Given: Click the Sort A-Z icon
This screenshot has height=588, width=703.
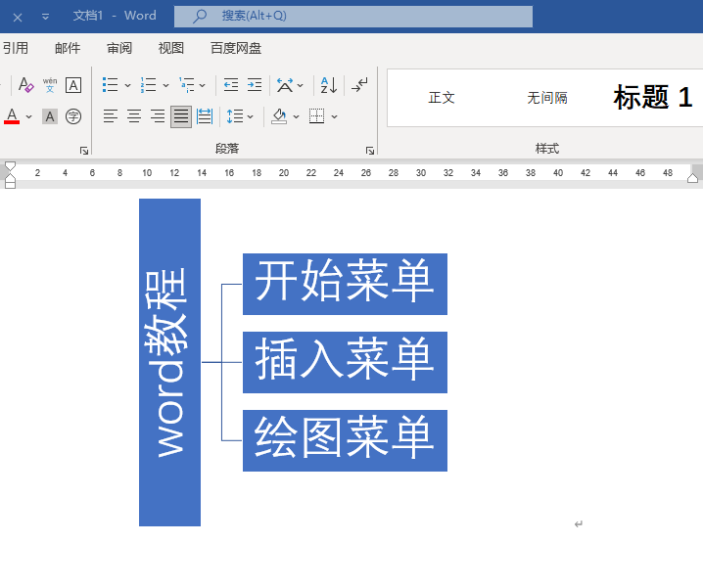Looking at the screenshot, I should [x=329, y=85].
